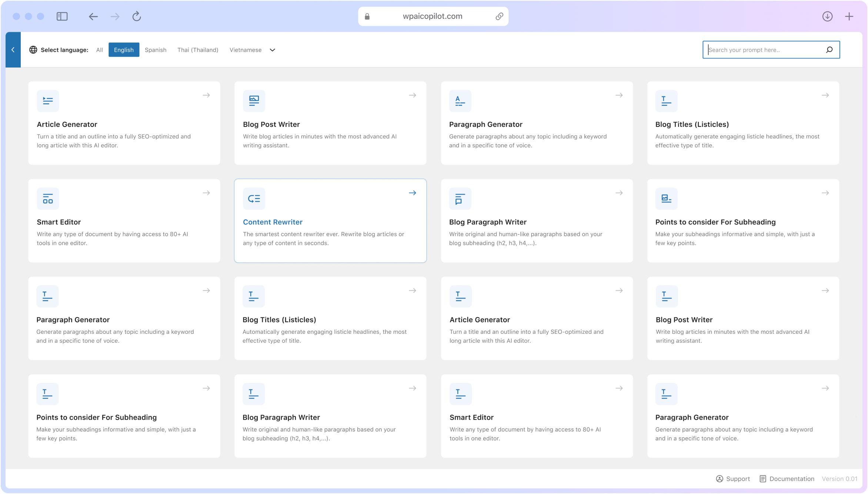Click the second-row Blog Paragraph Writer icon
Image resolution: width=868 pixels, height=494 pixels.
(x=460, y=198)
